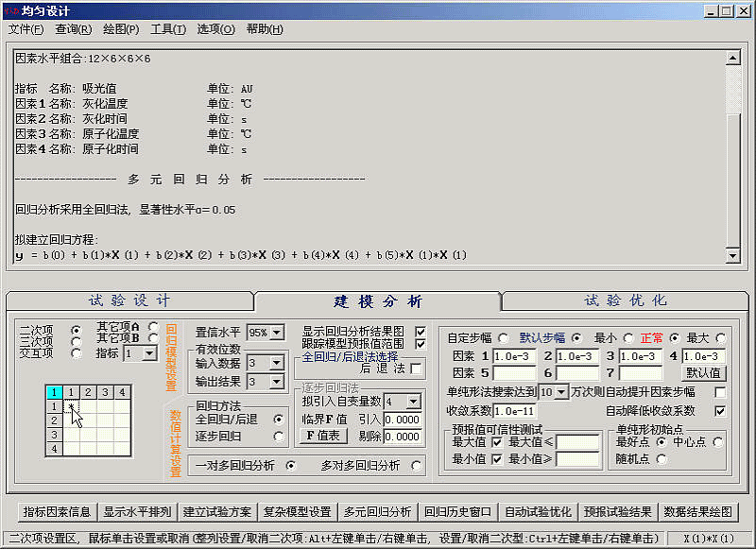Toggle 自动降低收敛系数 checkbox
756x549 pixels.
click(x=720, y=411)
